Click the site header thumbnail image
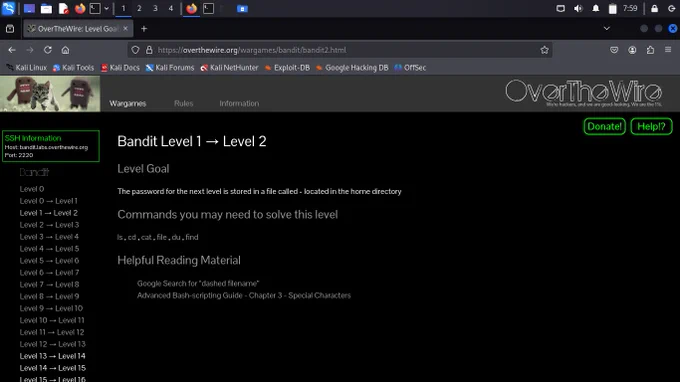This screenshot has height=382, width=680. tap(50, 94)
